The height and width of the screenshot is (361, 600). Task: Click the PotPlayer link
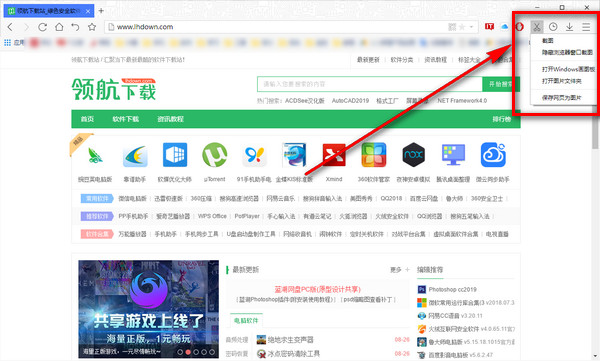point(247,216)
